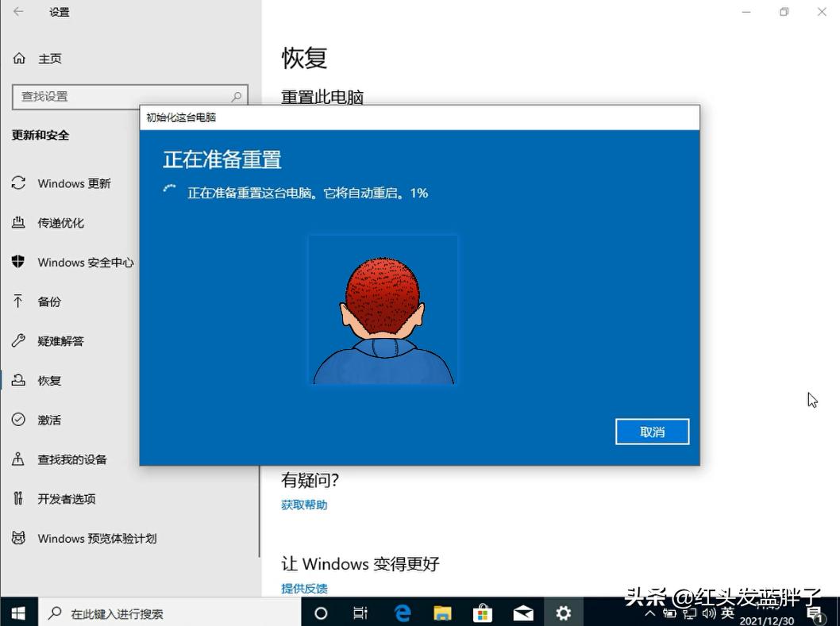The image size is (840, 626).
Task: Open Microsoft Store from the taskbar
Action: (482, 613)
